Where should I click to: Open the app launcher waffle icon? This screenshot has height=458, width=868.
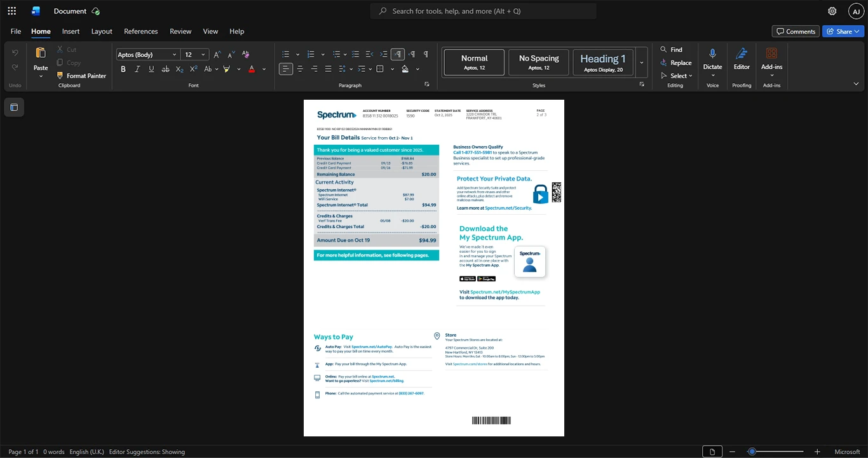[11, 11]
